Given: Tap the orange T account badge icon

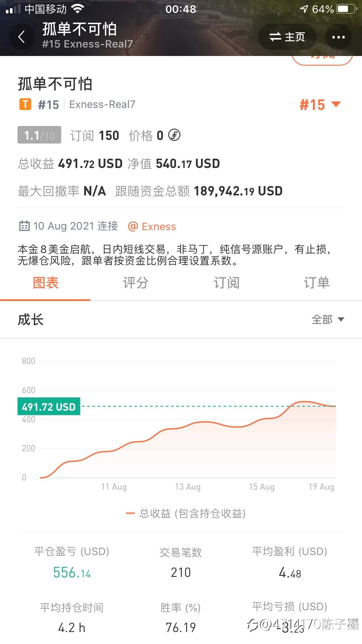Looking at the screenshot, I should click(25, 104).
